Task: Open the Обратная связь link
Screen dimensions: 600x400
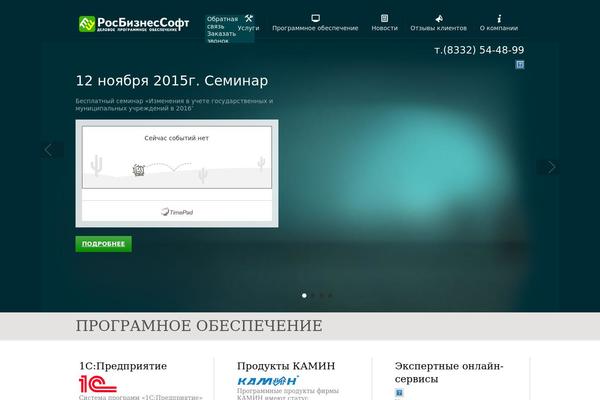Action: (222, 23)
